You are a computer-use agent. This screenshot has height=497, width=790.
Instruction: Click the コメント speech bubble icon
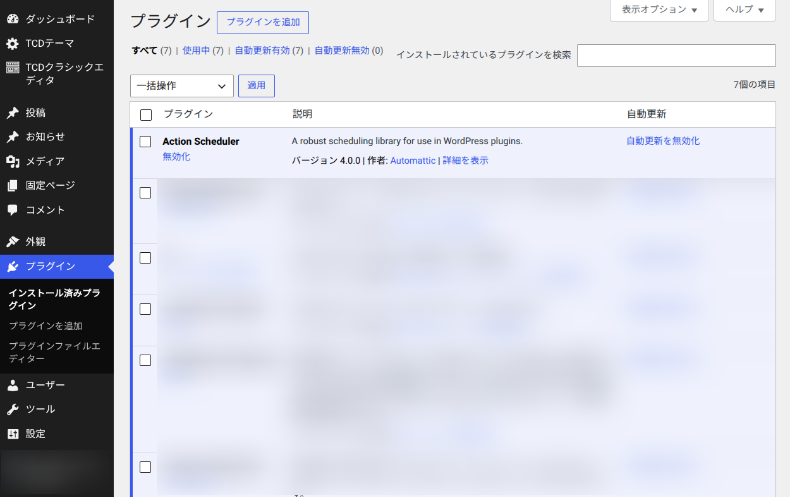[x=13, y=210]
